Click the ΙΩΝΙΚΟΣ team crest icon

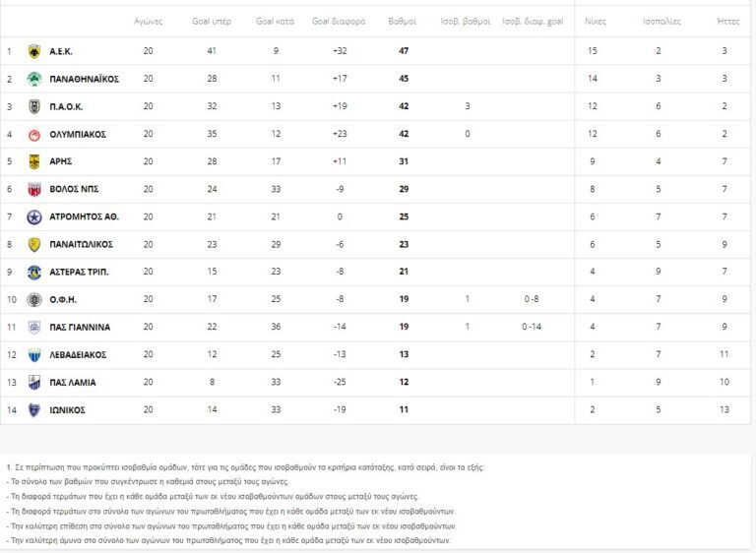click(x=33, y=409)
